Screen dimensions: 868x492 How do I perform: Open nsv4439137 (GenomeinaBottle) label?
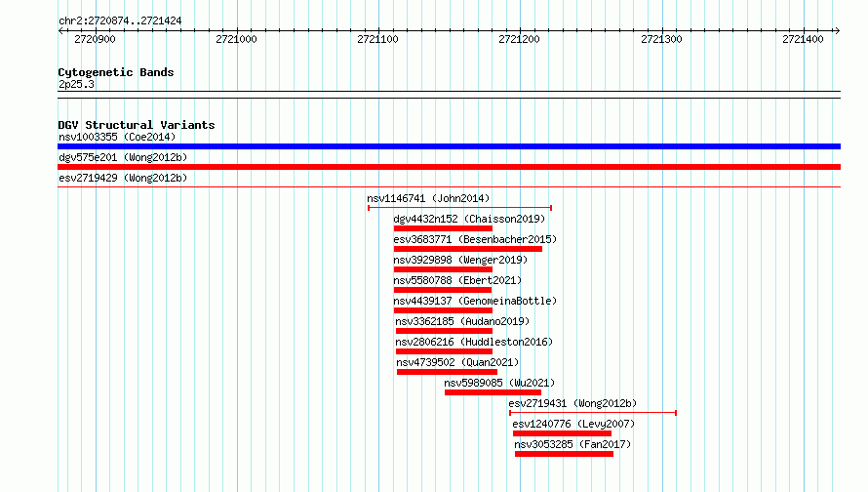click(x=475, y=301)
